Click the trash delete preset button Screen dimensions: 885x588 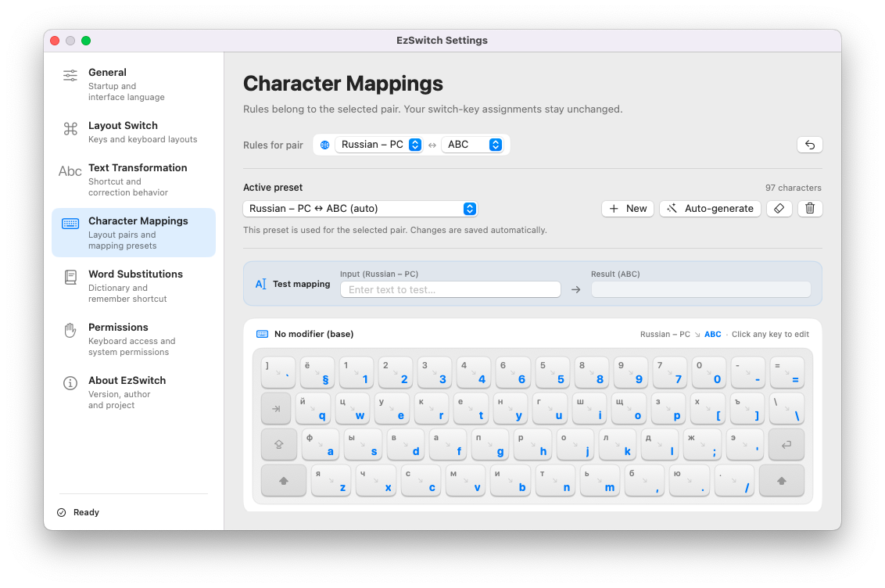click(810, 208)
